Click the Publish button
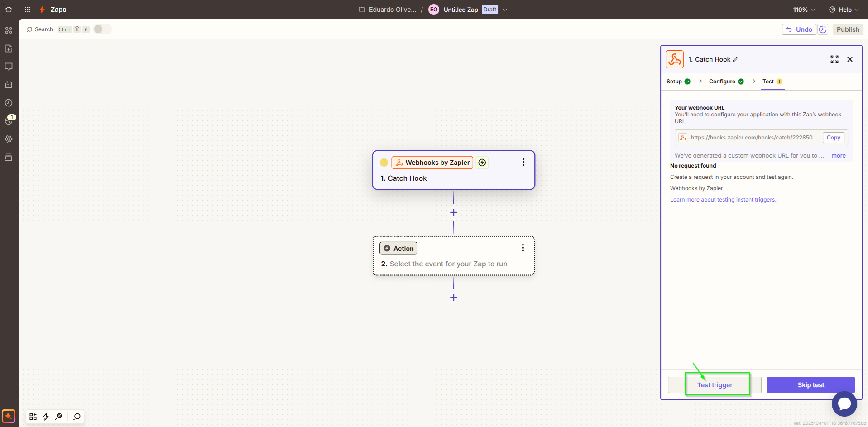The height and width of the screenshot is (427, 868). 848,29
